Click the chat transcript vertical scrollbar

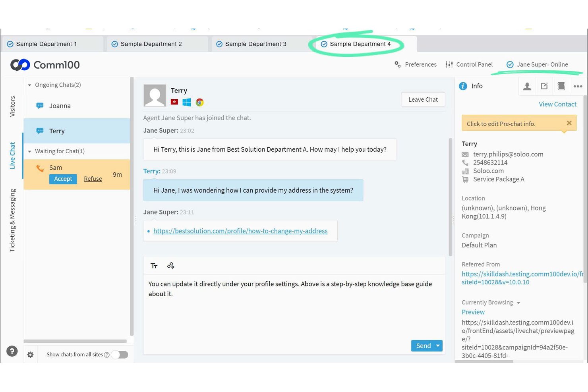click(x=450, y=197)
